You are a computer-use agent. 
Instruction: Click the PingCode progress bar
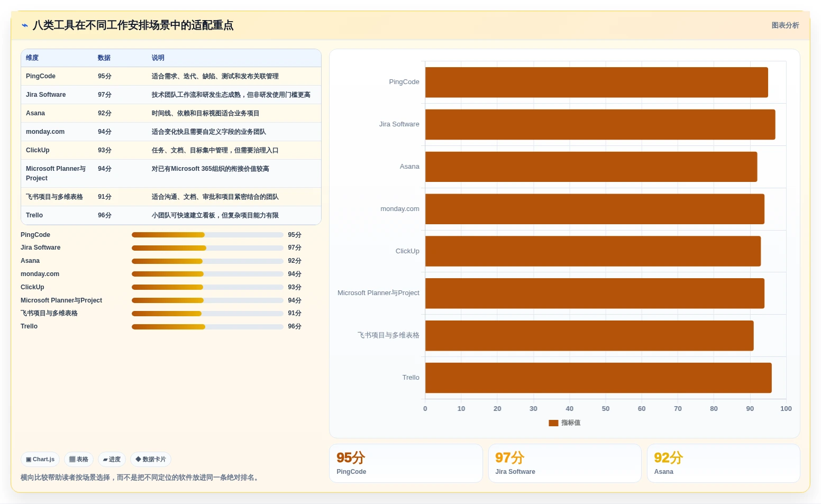coord(207,235)
